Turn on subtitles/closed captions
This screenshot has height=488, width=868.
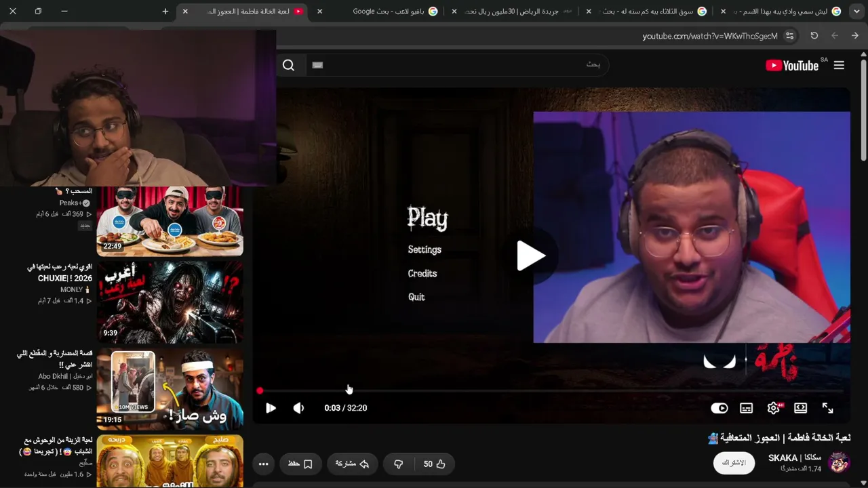[x=746, y=408]
